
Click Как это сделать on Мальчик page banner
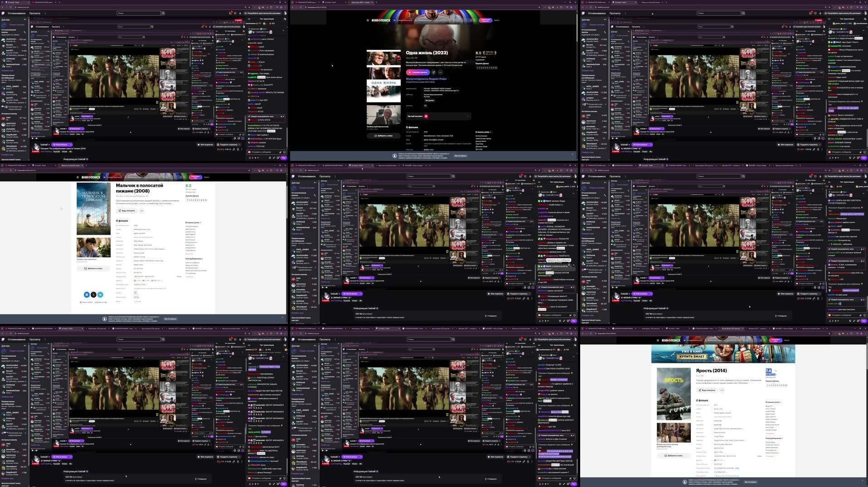(x=170, y=319)
